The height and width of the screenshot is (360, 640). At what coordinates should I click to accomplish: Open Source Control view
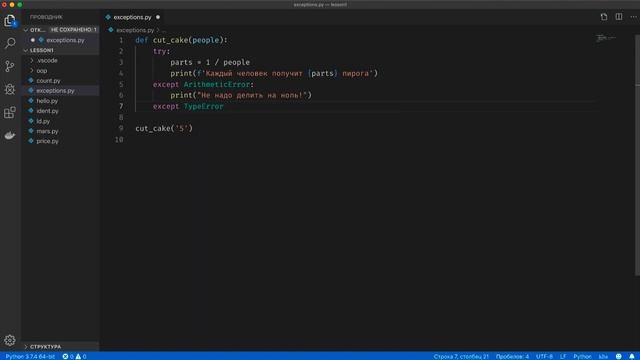pyautogui.click(x=10, y=66)
